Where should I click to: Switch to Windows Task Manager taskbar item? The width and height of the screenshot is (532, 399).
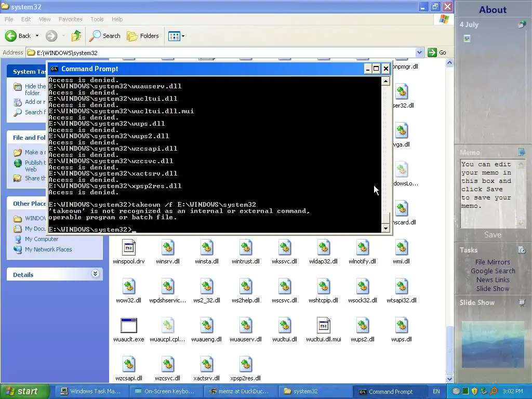pos(90,392)
